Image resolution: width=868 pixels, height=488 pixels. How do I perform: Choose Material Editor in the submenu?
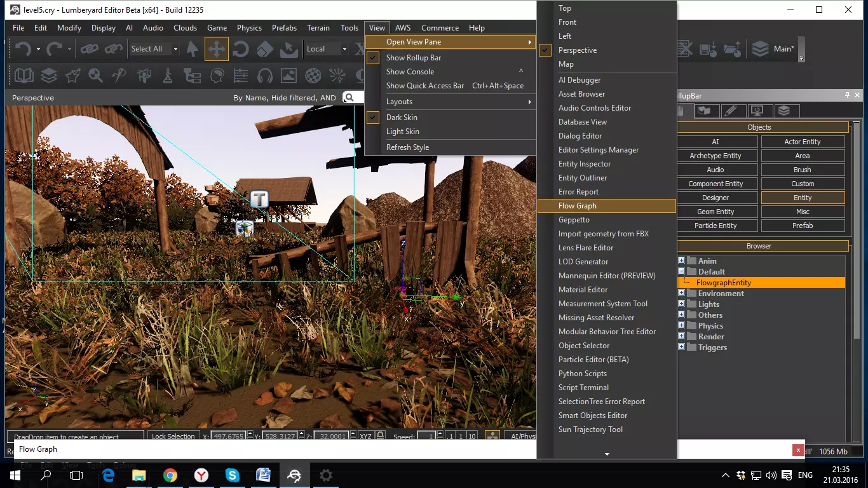pos(583,290)
